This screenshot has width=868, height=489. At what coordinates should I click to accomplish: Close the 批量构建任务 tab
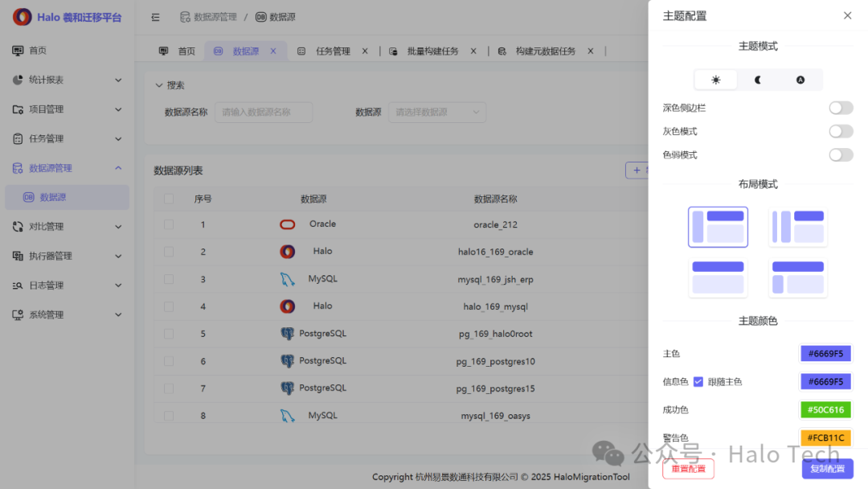coord(473,51)
